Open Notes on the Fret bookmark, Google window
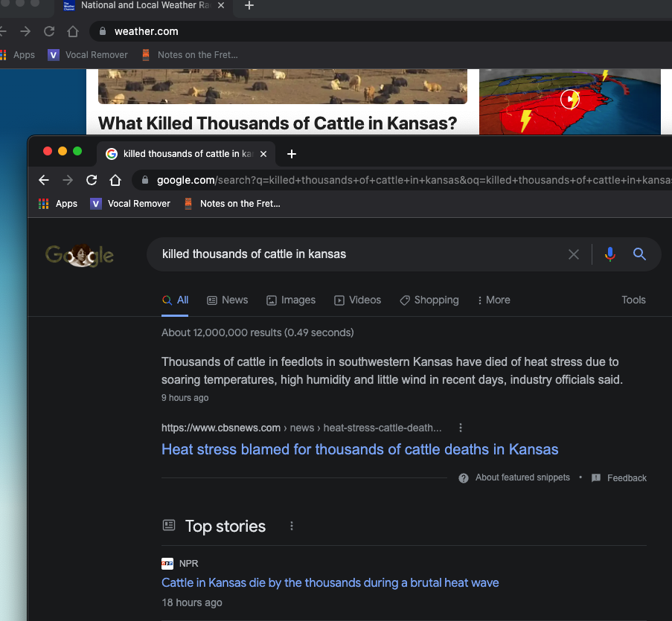 click(232, 204)
